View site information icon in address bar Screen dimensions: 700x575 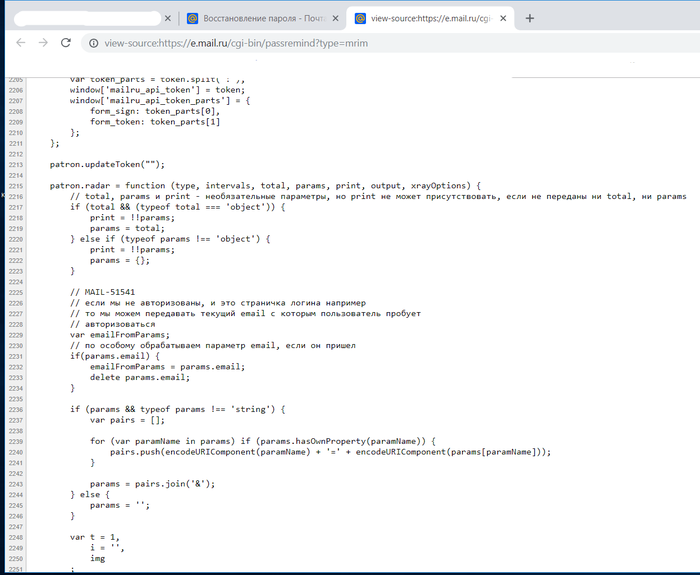[93, 43]
